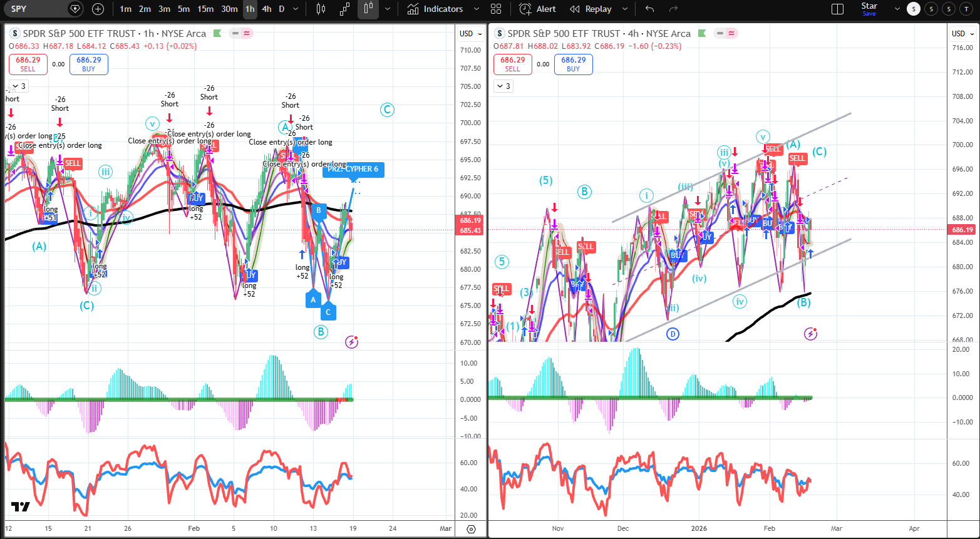Viewport: 980px width, 539px height.
Task: Switch to the 15m timeframe
Action: click(x=205, y=9)
